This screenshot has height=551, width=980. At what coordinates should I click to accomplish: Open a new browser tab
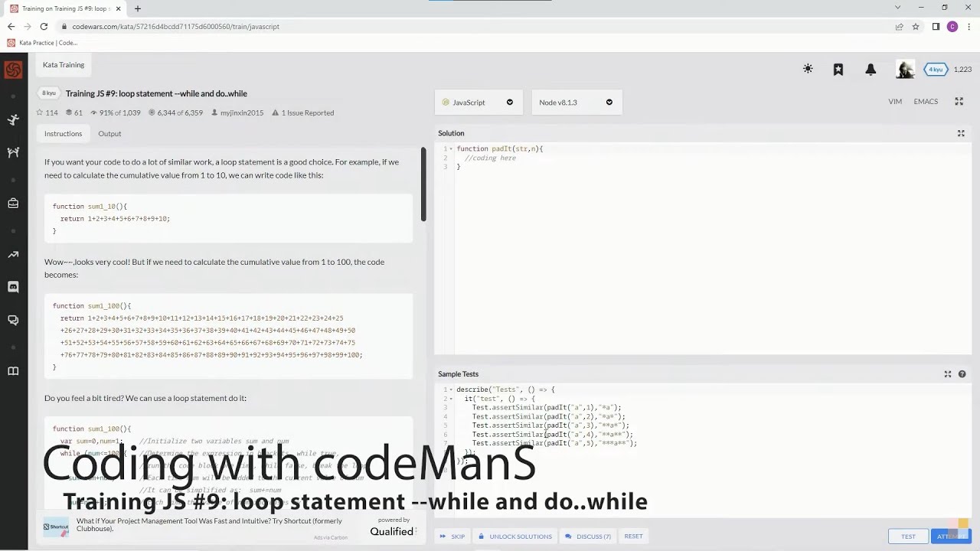(138, 8)
